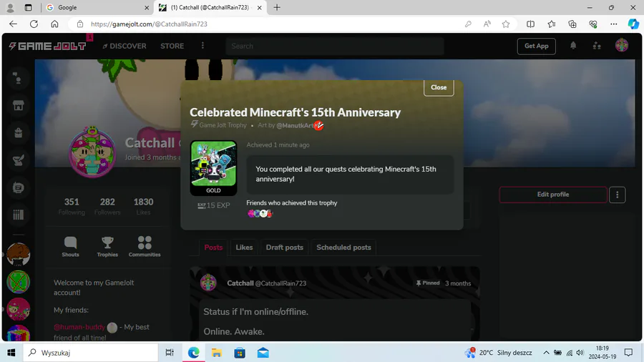Go back in browser history
The image size is (644, 362).
pyautogui.click(x=13, y=24)
